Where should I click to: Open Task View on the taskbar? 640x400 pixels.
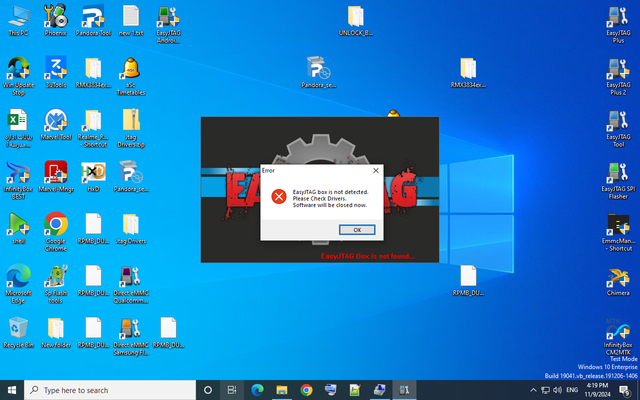[x=232, y=390]
